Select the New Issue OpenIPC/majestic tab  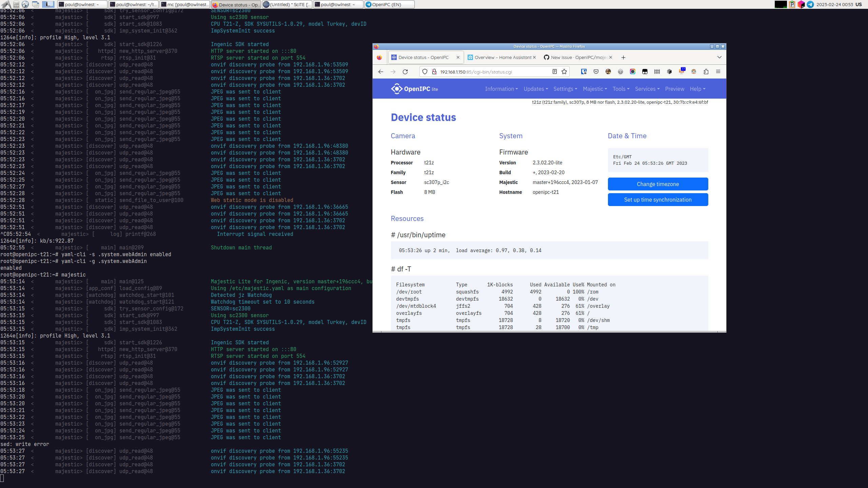point(576,57)
